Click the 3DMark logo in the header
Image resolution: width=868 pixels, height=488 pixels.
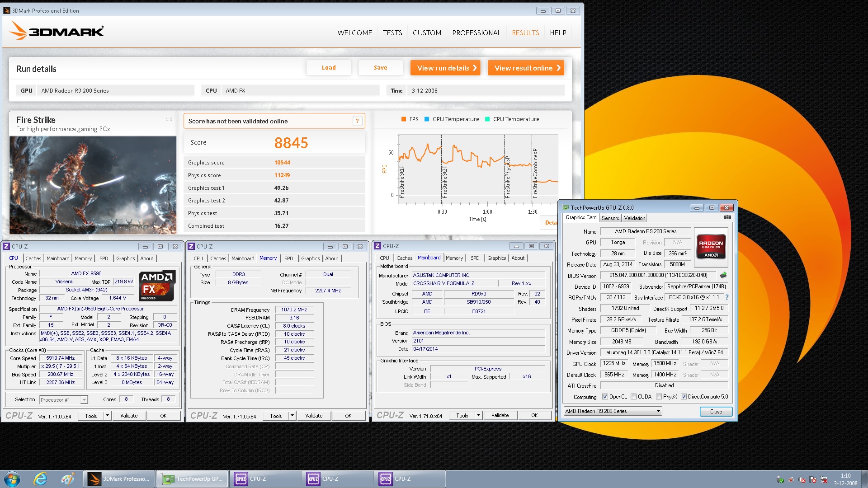(57, 31)
